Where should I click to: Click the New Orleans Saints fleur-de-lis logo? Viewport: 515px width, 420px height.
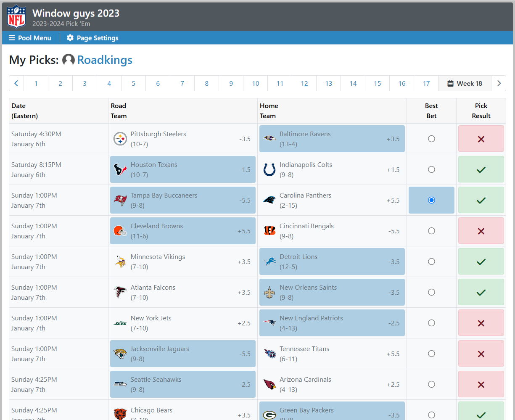pyautogui.click(x=269, y=292)
